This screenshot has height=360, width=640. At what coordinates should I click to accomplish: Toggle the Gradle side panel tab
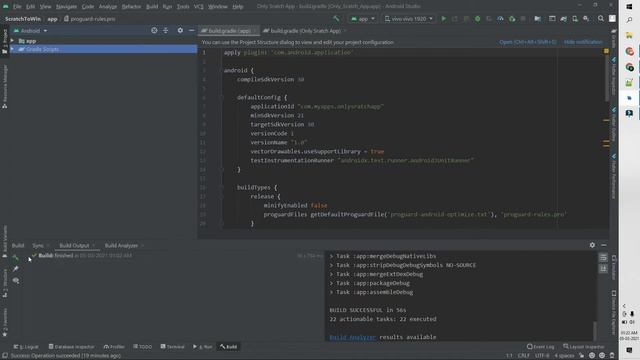click(613, 38)
